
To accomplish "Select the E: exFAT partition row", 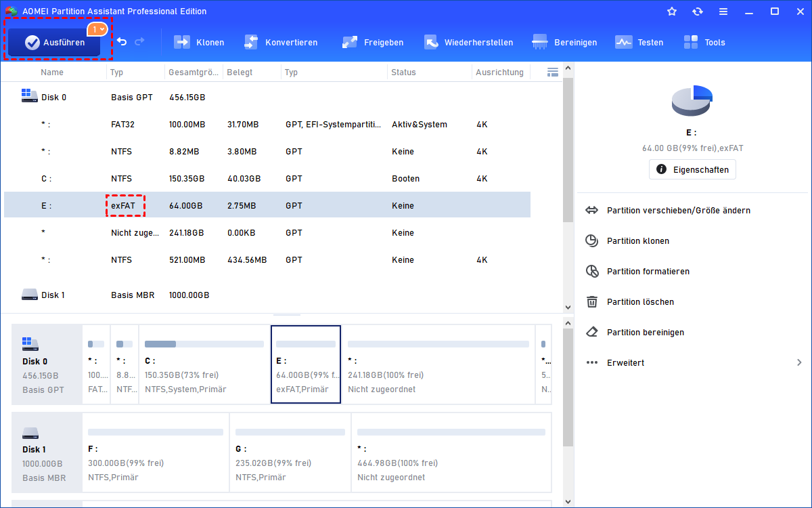I will click(x=267, y=205).
